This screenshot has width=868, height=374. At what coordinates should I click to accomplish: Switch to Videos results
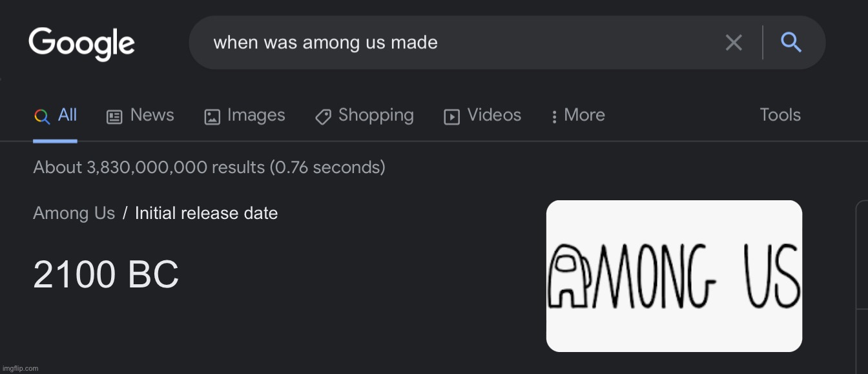[x=494, y=115]
